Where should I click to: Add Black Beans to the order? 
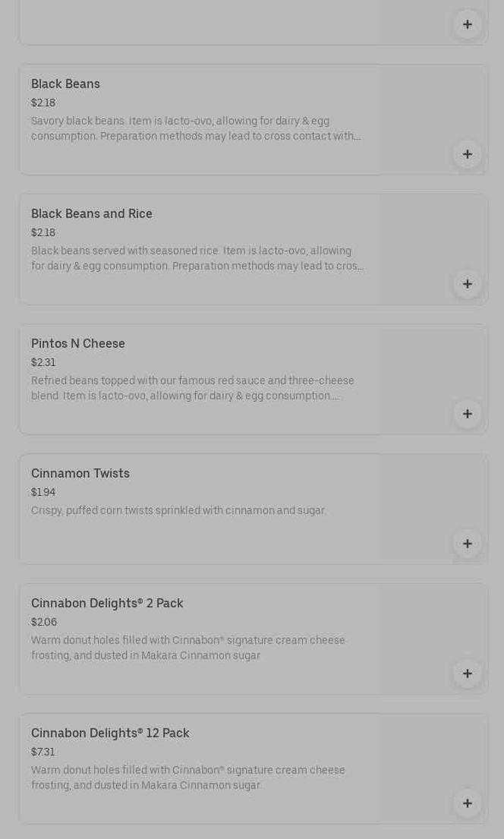[467, 154]
